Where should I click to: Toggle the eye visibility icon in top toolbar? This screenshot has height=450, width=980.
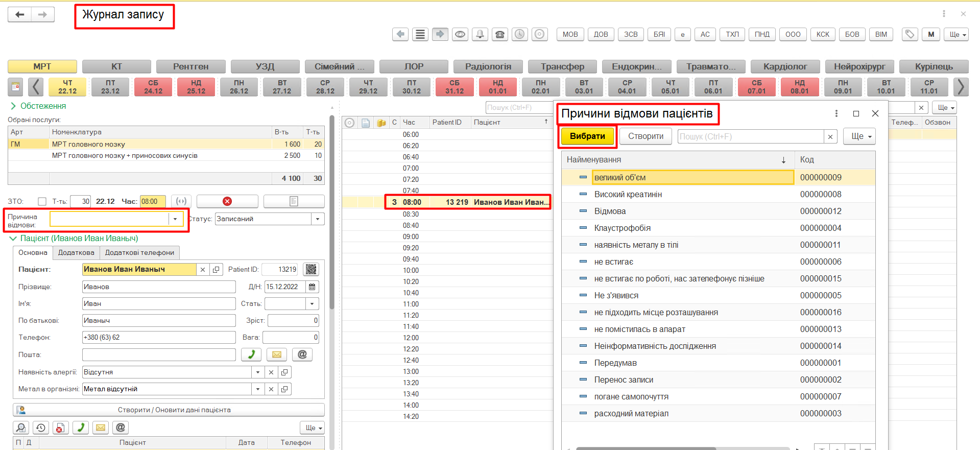[460, 34]
